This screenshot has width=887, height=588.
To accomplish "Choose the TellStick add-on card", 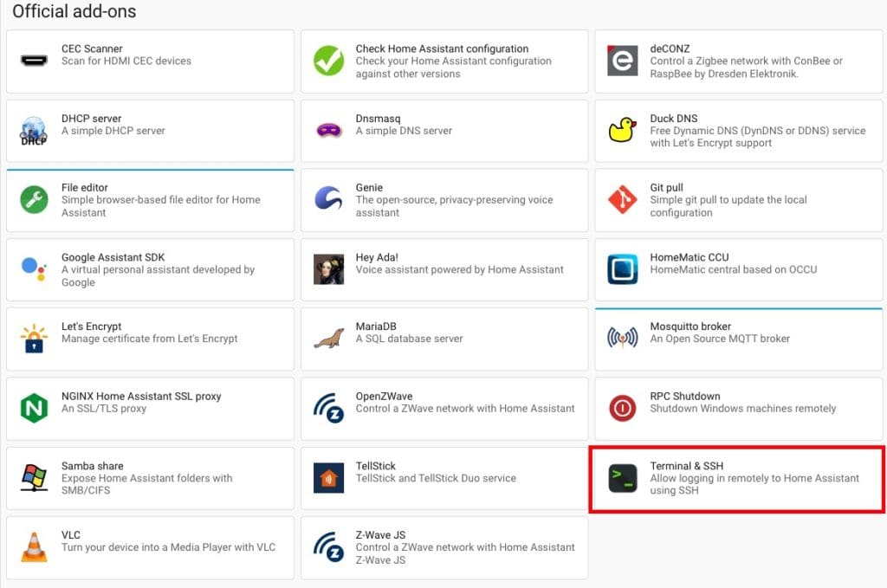I will 443,478.
